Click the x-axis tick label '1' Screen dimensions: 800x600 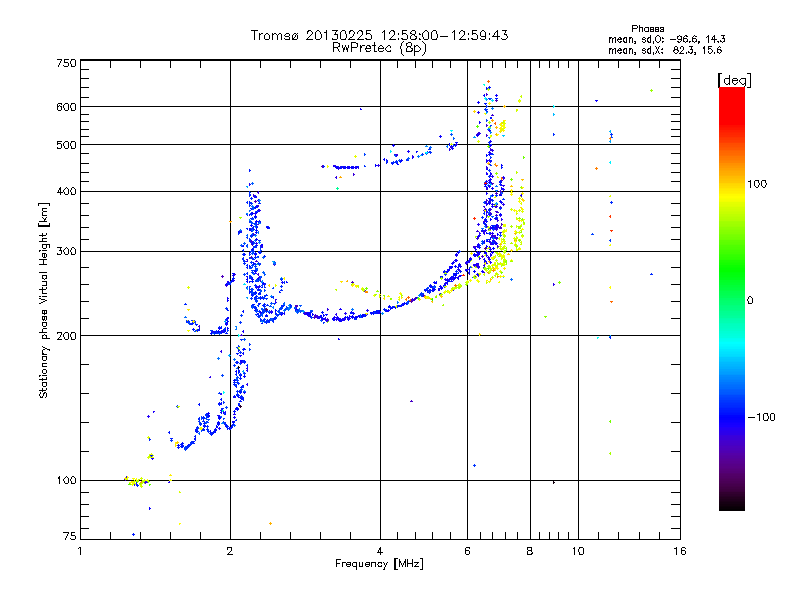pos(80,552)
